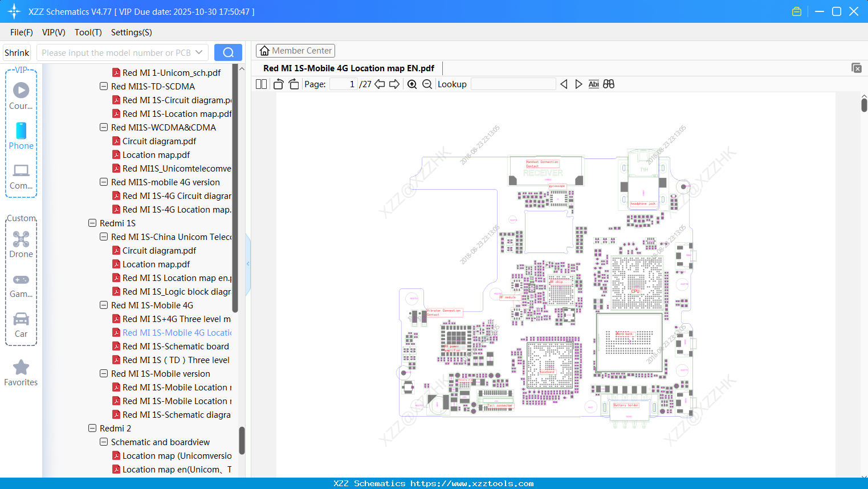Click the Member Center button
The image size is (868, 489).
295,50
